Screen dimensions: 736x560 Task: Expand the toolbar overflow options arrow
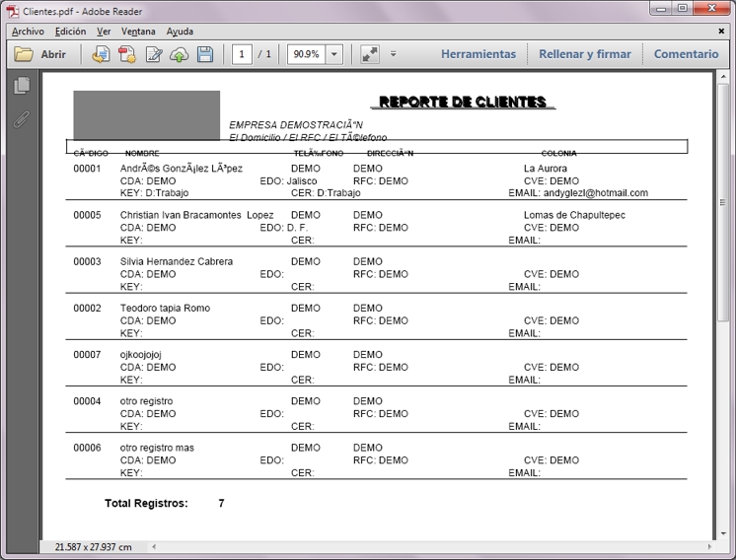point(394,54)
